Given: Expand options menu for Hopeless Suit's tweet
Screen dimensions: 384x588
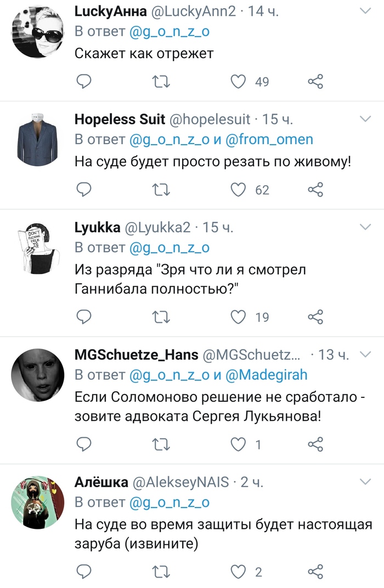Looking at the screenshot, I should click(365, 119).
